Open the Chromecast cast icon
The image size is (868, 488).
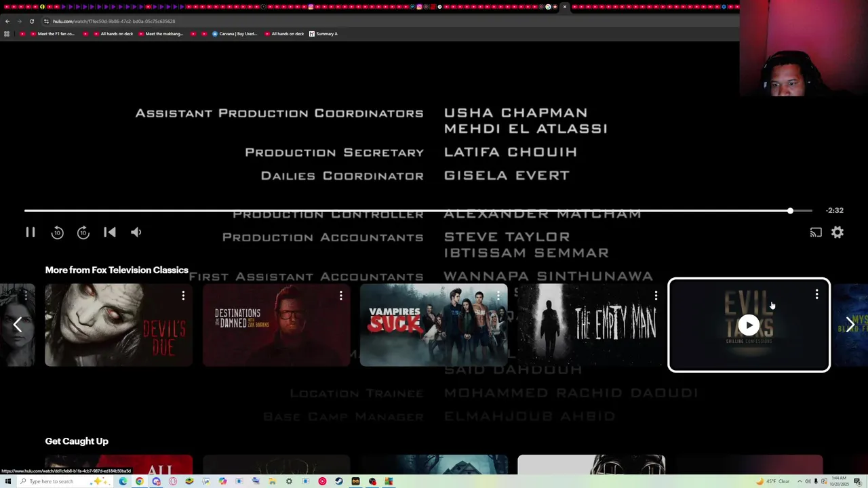point(816,232)
